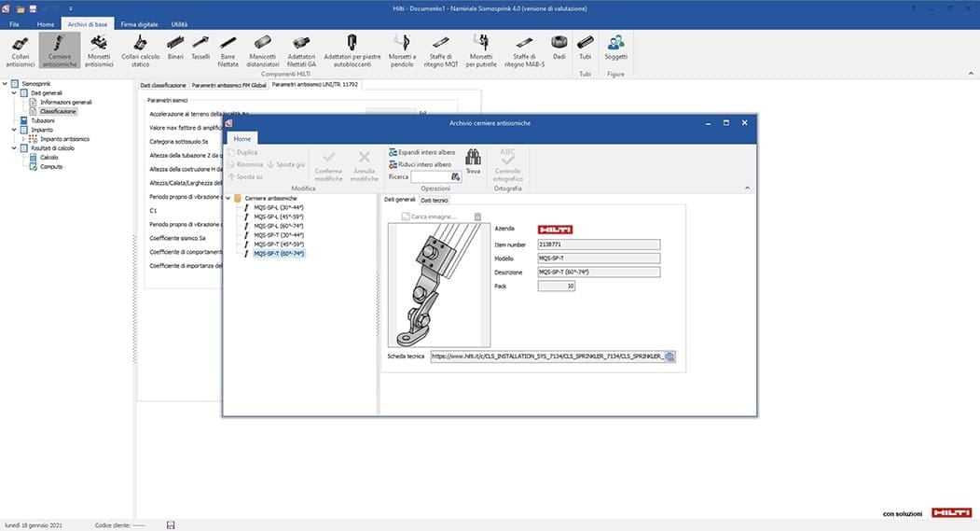980x531 pixels.
Task: Open the Tasselli components archive
Action: tap(200, 49)
